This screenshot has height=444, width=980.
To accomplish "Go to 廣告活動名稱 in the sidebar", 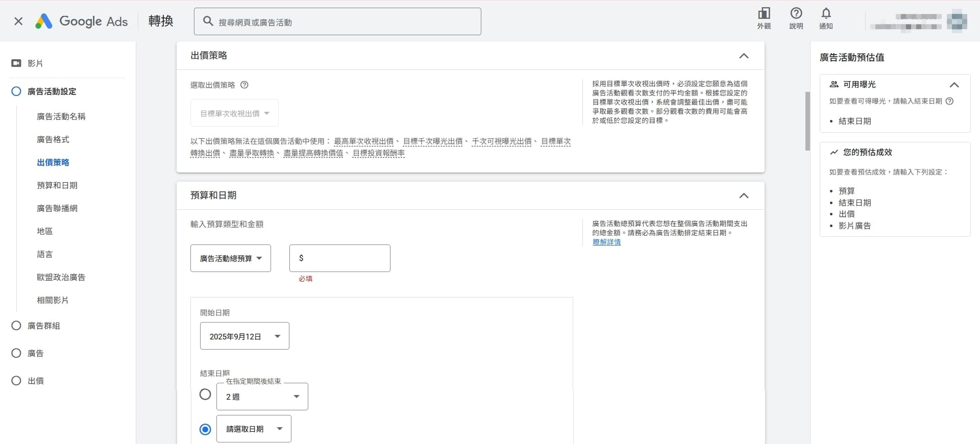I will (x=61, y=116).
